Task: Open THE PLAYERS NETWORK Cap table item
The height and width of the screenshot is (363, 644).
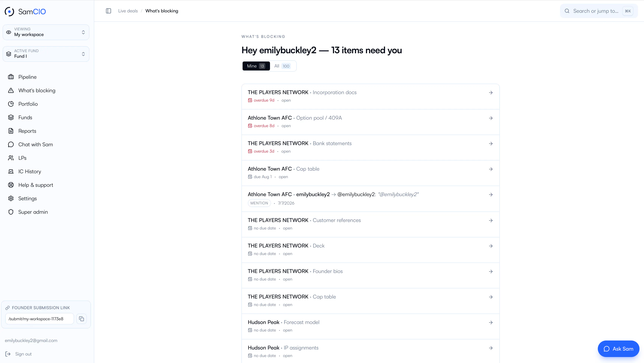Action: 370,301
